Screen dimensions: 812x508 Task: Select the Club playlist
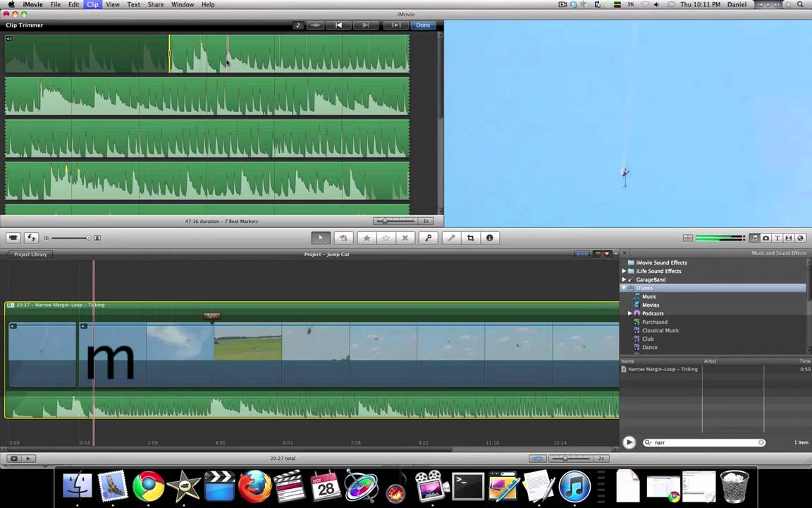pyautogui.click(x=648, y=339)
